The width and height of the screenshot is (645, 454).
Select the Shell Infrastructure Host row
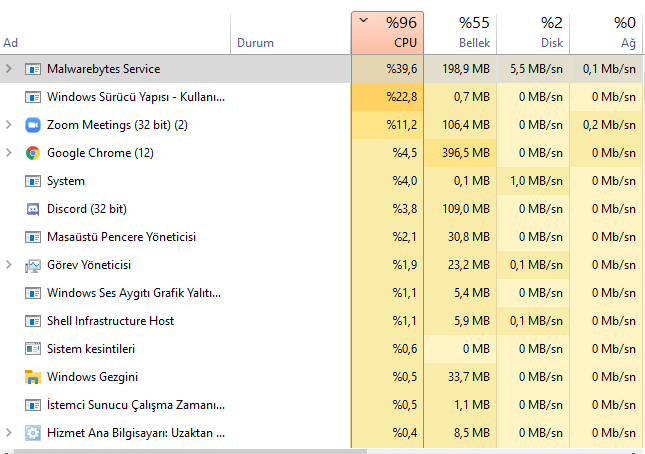click(111, 321)
